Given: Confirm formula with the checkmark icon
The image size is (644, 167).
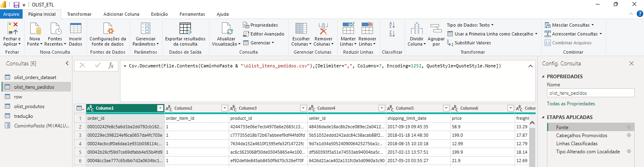Looking at the screenshot, I should (97, 65).
